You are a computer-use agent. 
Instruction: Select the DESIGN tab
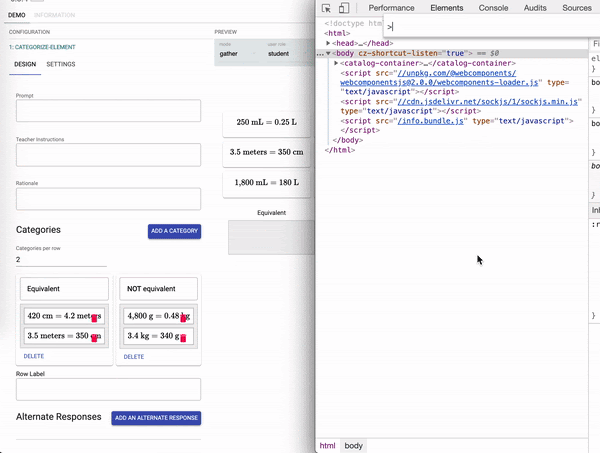(25, 64)
